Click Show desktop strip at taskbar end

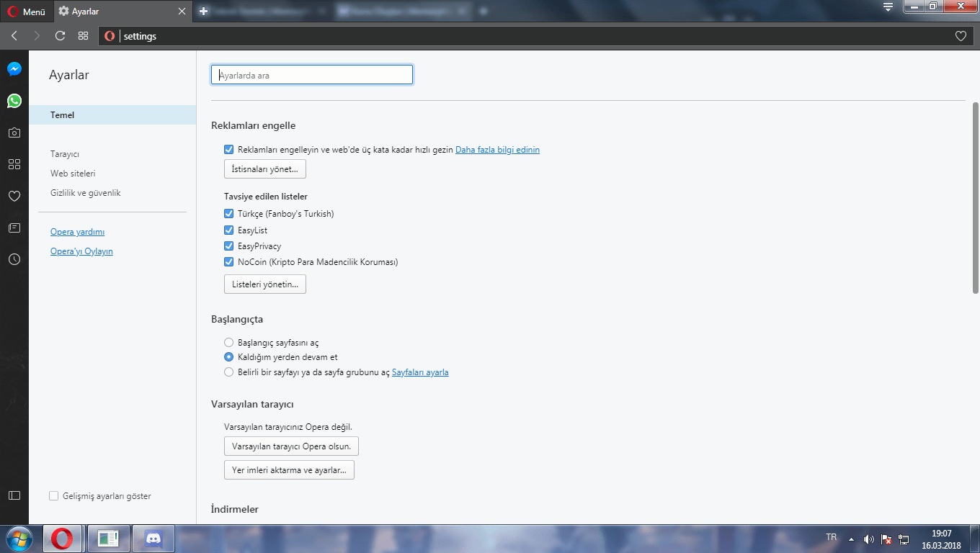click(975, 539)
